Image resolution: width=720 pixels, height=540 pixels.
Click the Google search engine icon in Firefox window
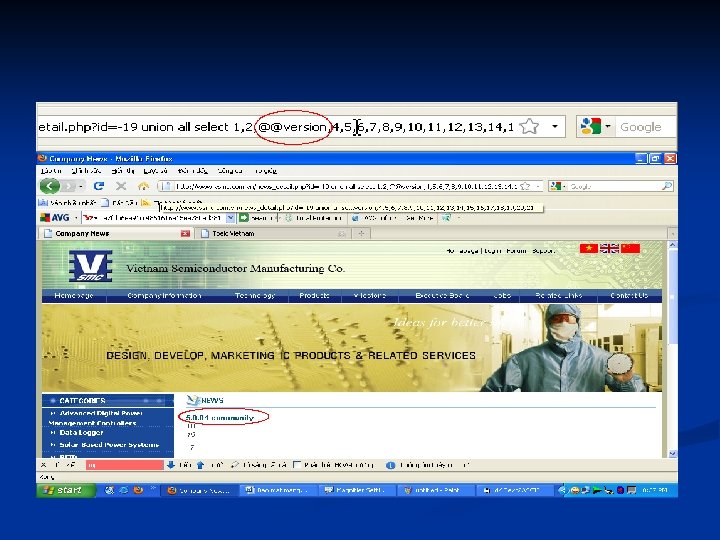tap(556, 186)
